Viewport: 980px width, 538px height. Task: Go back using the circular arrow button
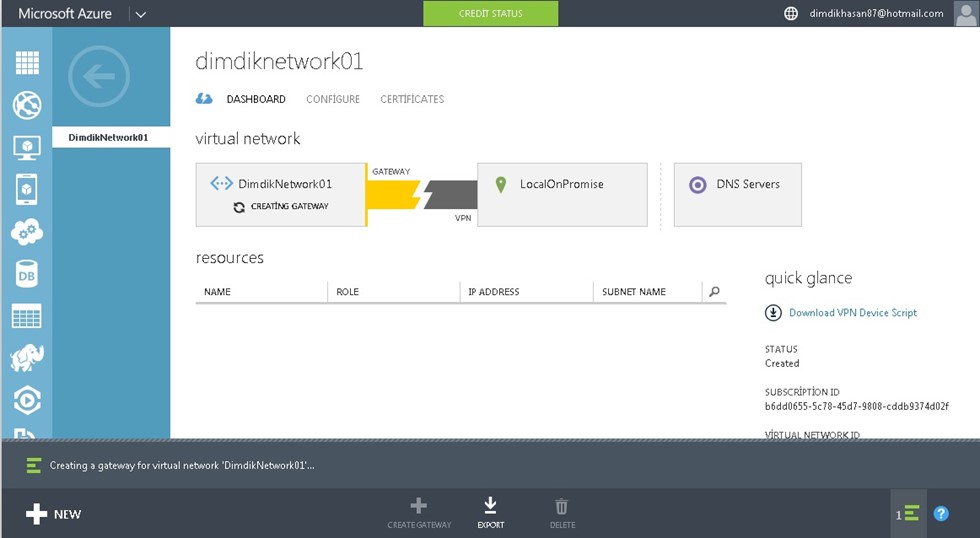tap(99, 76)
